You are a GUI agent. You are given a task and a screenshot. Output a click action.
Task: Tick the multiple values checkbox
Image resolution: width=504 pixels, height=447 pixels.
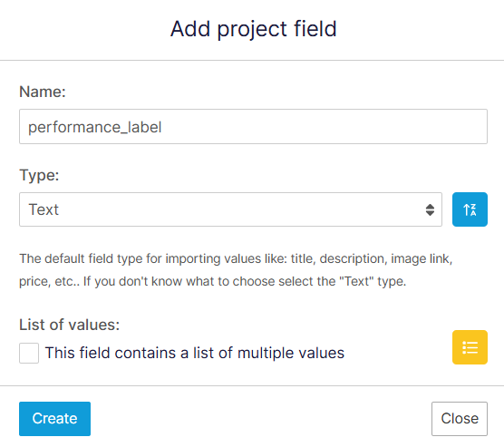[x=29, y=353]
